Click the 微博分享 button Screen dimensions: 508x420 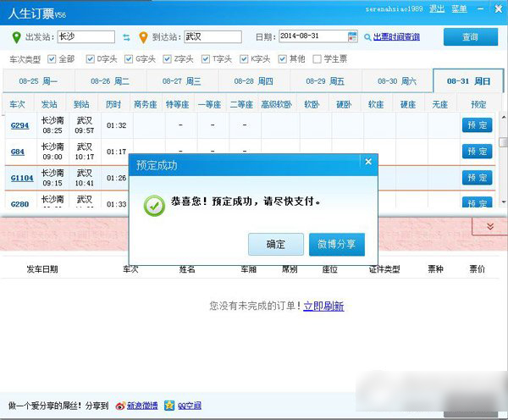[337, 244]
